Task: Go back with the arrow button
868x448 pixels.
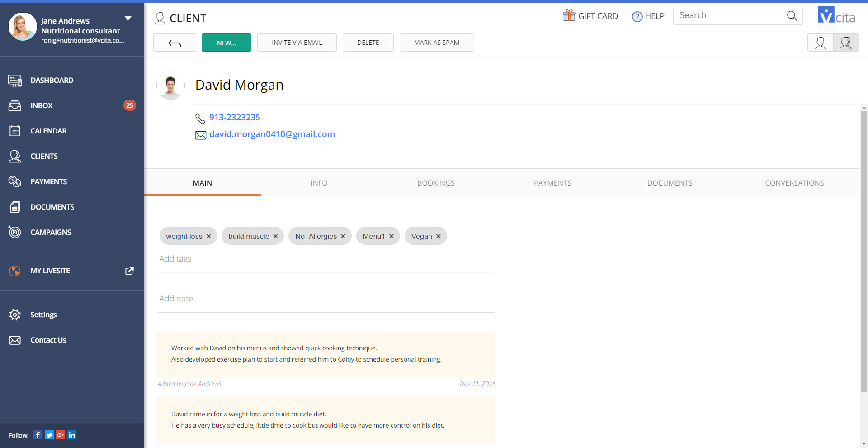Action: (x=175, y=43)
